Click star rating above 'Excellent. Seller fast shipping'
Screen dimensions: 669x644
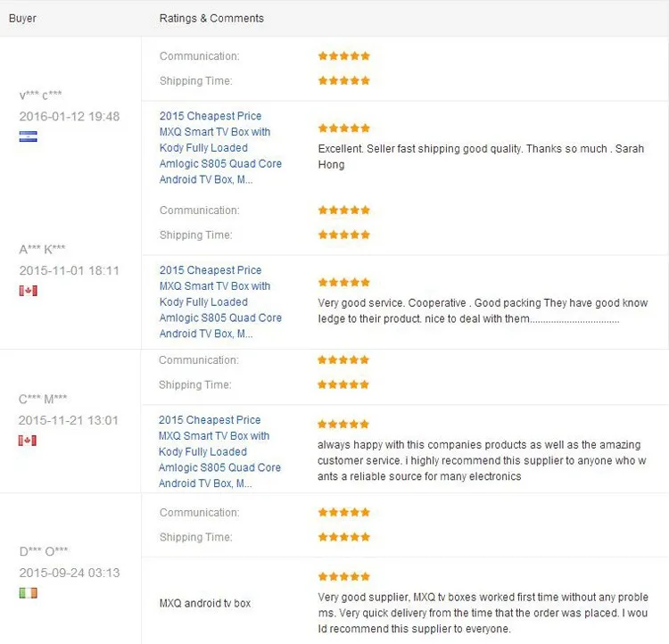tap(343, 128)
